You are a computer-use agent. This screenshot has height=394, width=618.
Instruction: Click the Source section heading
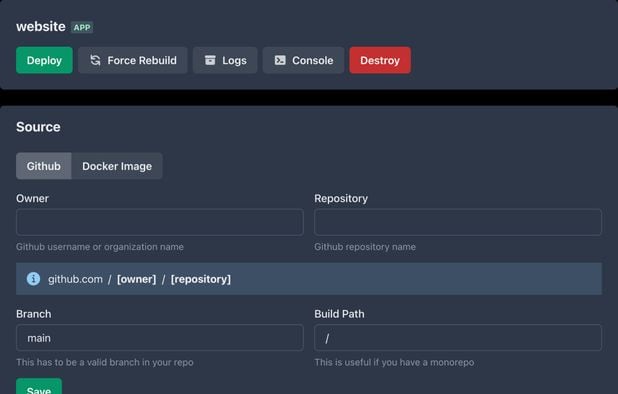pos(38,127)
